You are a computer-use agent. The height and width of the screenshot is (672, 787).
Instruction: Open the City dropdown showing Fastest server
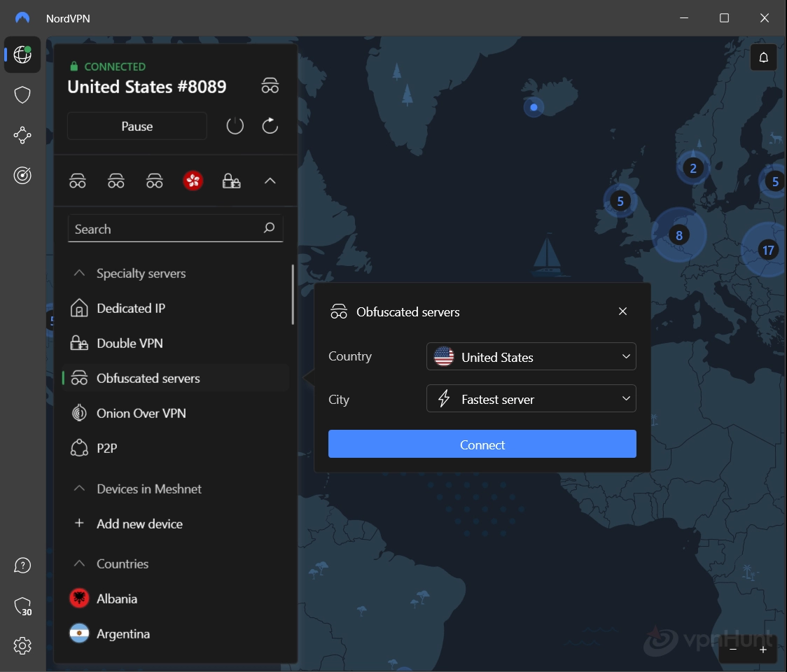coord(531,398)
